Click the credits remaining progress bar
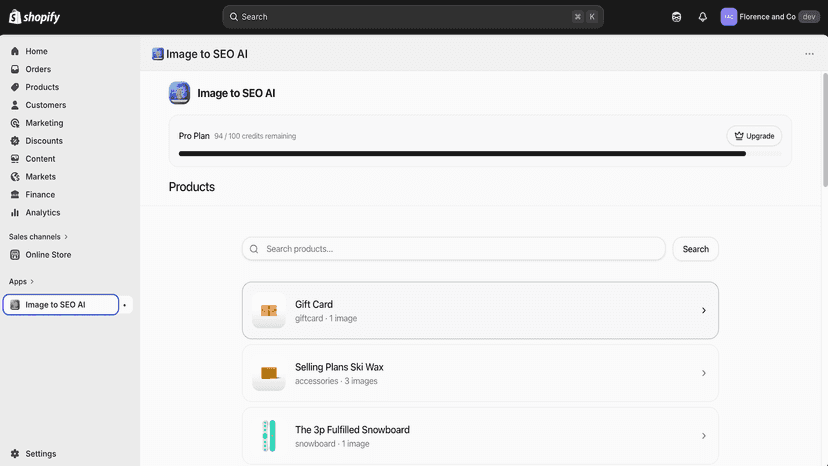828x466 pixels. click(x=480, y=154)
